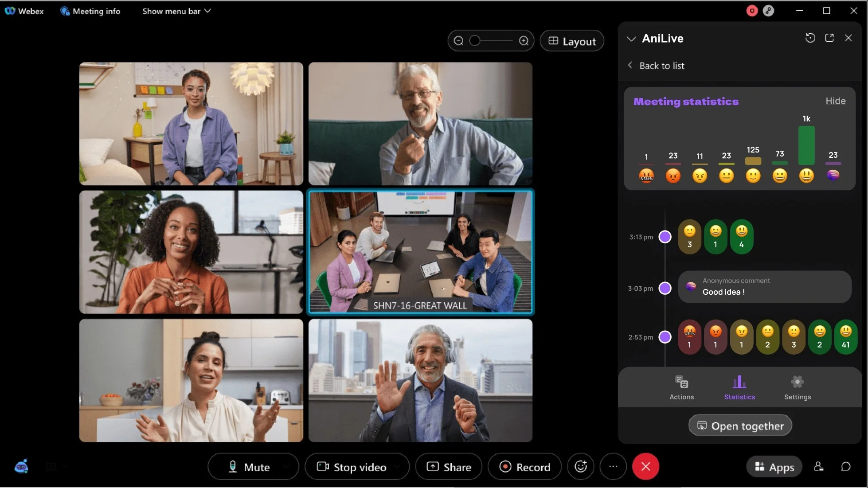The image size is (868, 488).
Task: Stop video camera feed
Action: pos(352,467)
